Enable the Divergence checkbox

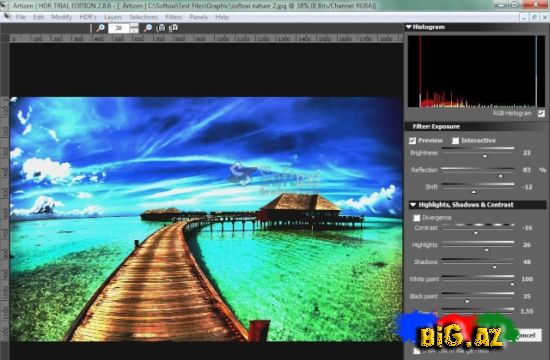point(417,218)
